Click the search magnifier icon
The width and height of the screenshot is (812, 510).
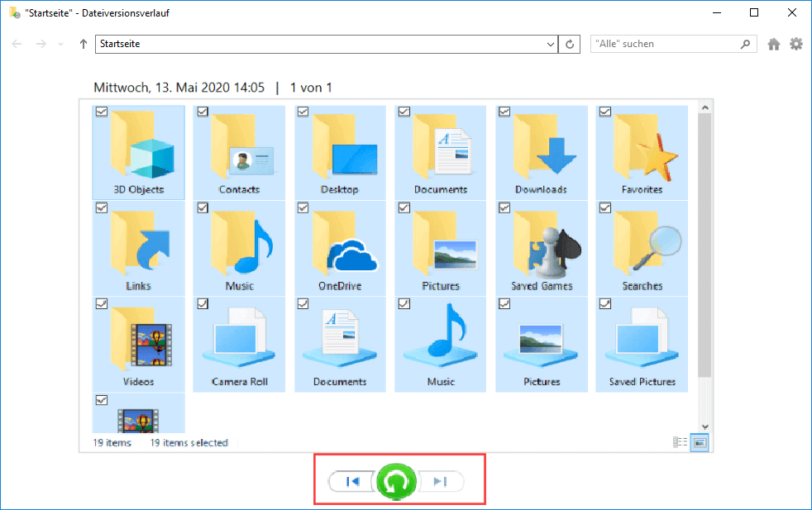745,44
